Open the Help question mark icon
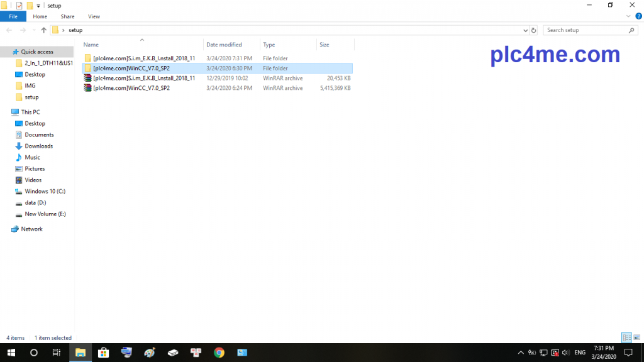Viewport: 644px width, 362px height. 638,16
